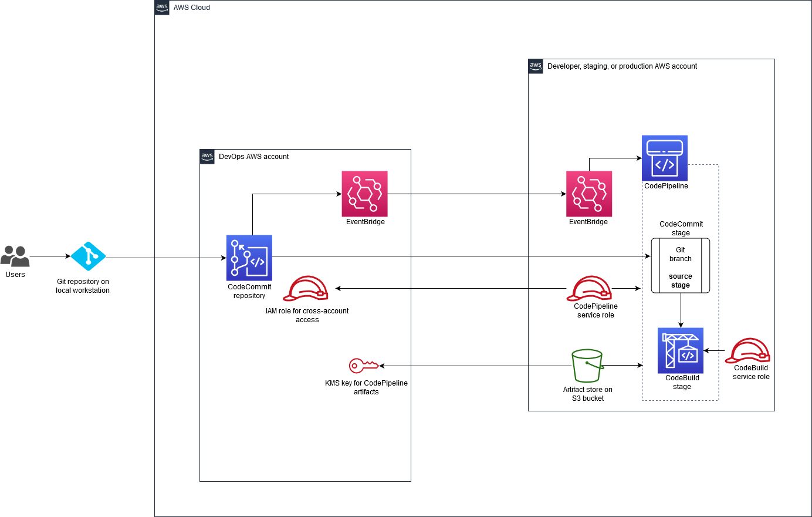Image resolution: width=812 pixels, height=517 pixels.
Task: Select the Git branch source stage box
Action: click(x=681, y=265)
